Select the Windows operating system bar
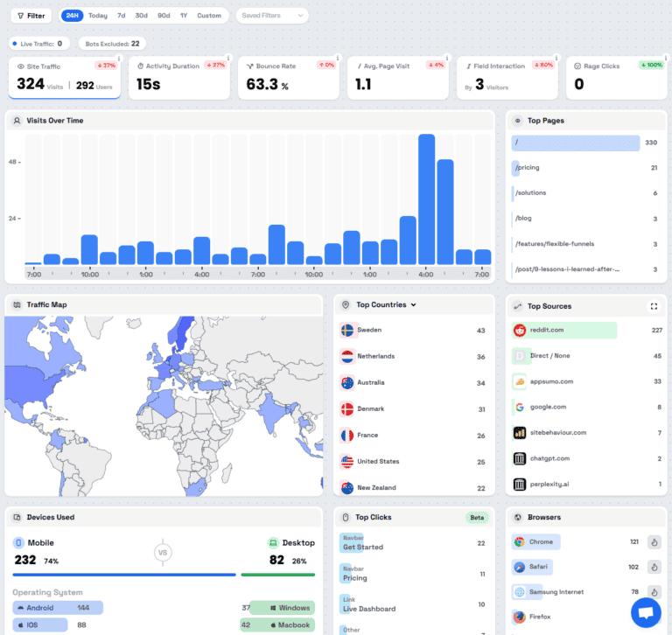This screenshot has height=635, width=672. pos(282,608)
